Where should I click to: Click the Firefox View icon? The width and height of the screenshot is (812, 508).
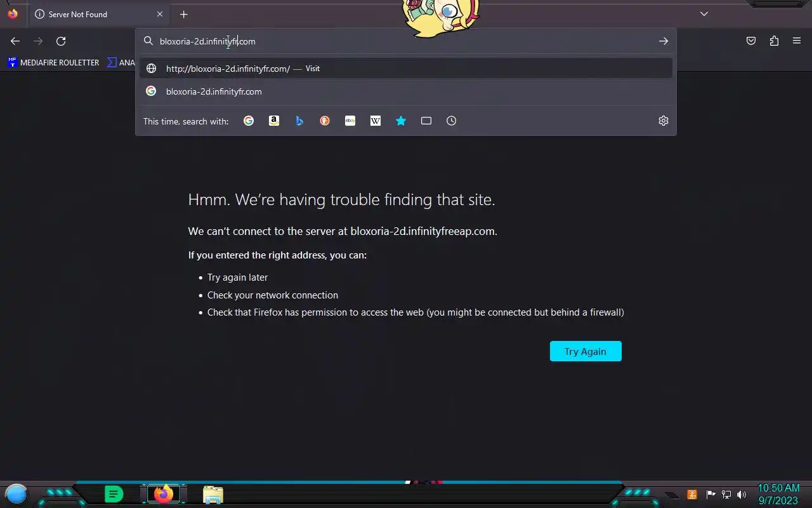click(13, 14)
